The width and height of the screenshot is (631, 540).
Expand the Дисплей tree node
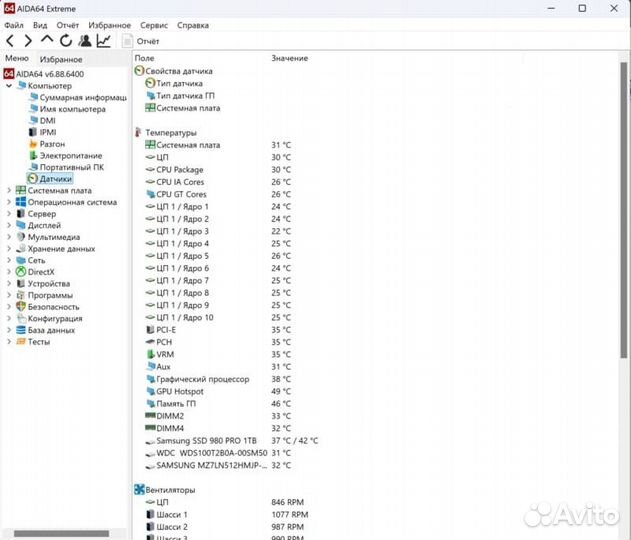[x=9, y=225]
